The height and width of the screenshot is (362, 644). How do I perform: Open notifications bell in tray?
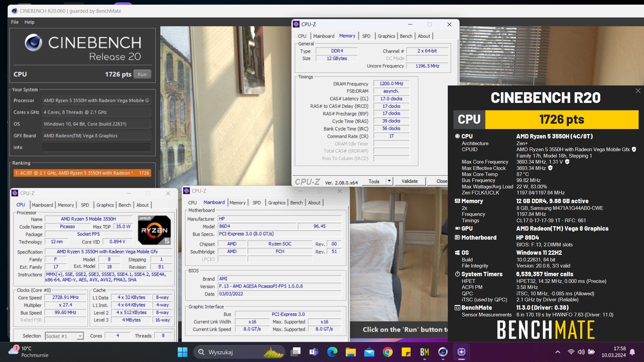(632, 352)
